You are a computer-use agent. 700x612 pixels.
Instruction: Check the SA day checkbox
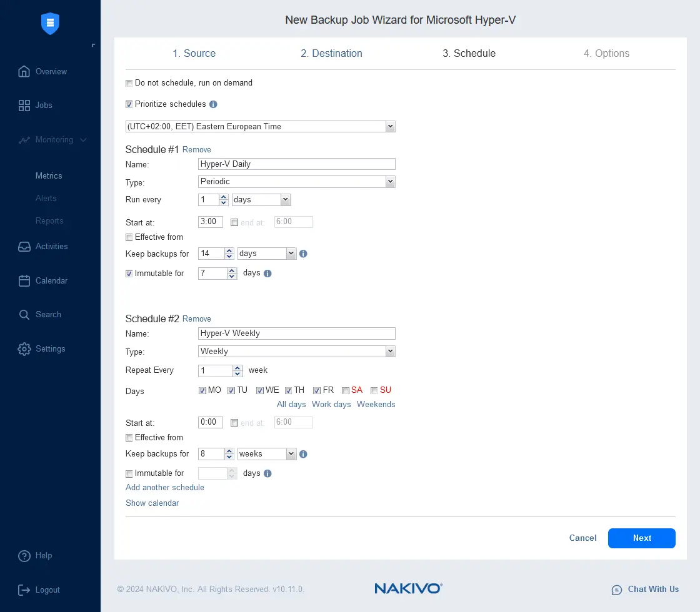(x=346, y=391)
